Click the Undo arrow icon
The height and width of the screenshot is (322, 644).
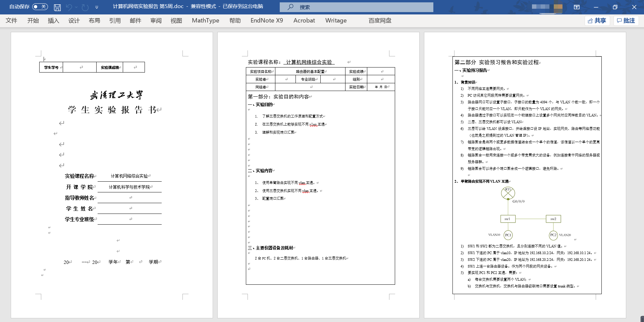(x=69, y=7)
